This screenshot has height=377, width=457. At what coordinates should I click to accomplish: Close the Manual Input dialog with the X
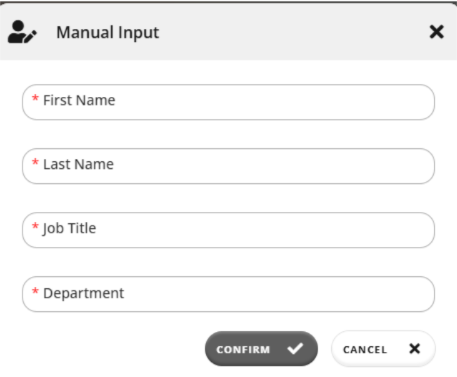tap(436, 32)
